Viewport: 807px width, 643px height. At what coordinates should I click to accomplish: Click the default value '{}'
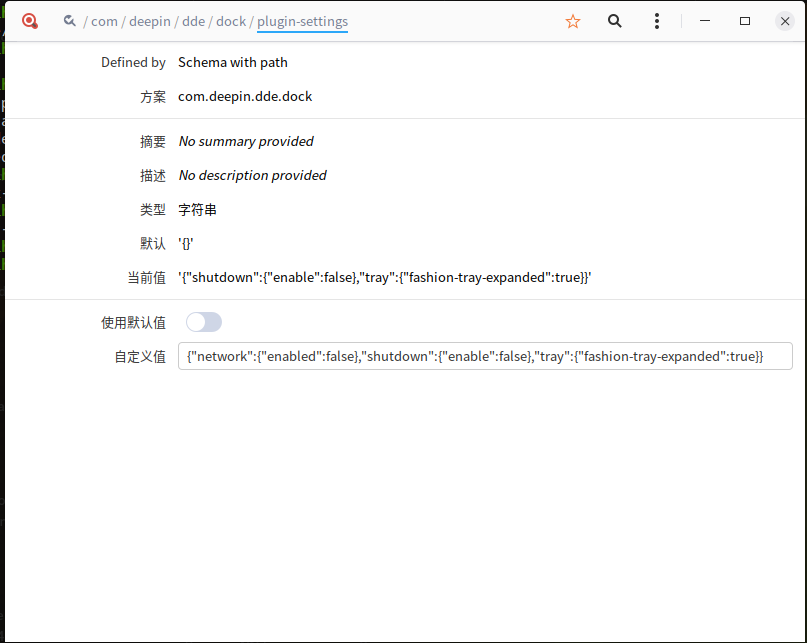[x=186, y=244]
